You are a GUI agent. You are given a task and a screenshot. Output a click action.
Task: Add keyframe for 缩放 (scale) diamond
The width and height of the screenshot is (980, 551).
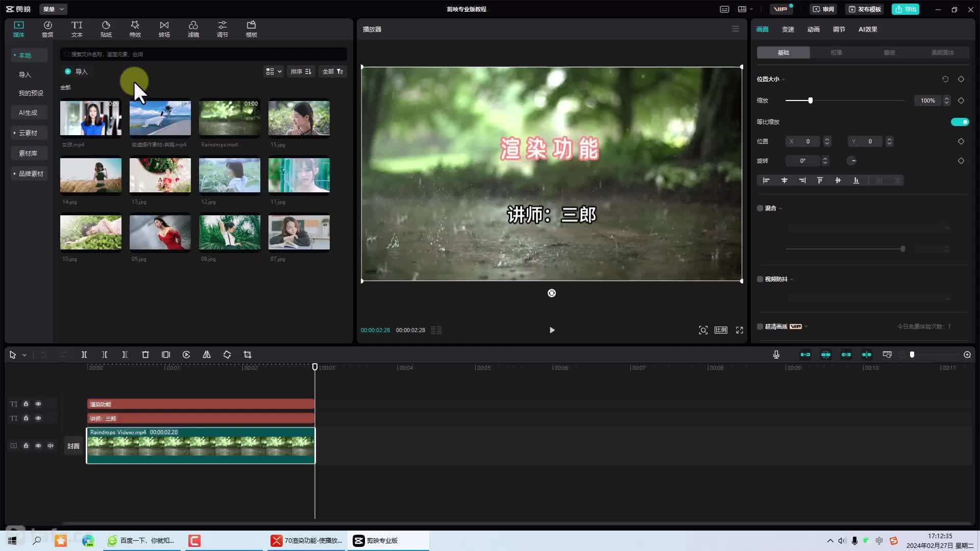click(x=961, y=101)
